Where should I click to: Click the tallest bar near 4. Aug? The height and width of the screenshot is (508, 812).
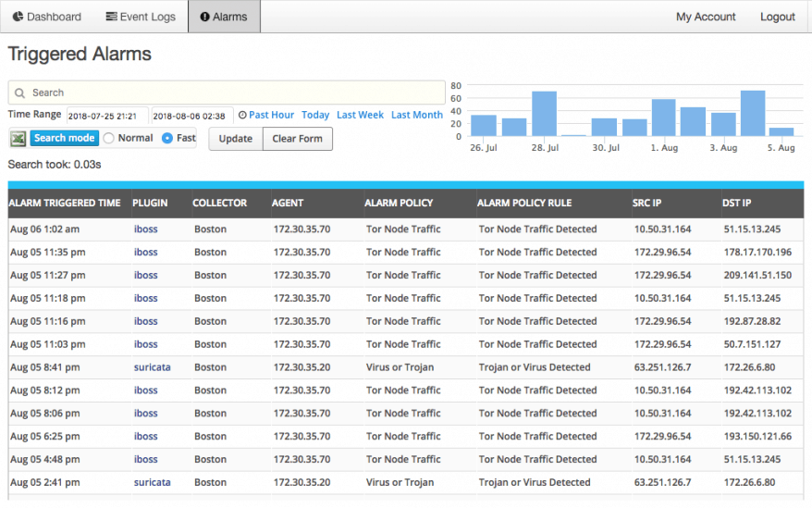point(753,114)
